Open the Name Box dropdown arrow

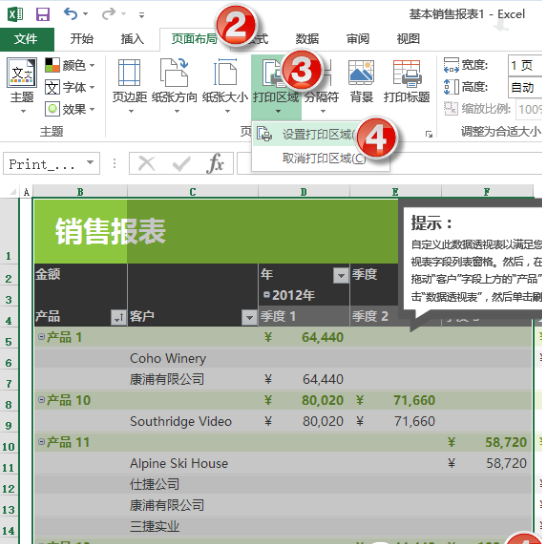(90, 162)
